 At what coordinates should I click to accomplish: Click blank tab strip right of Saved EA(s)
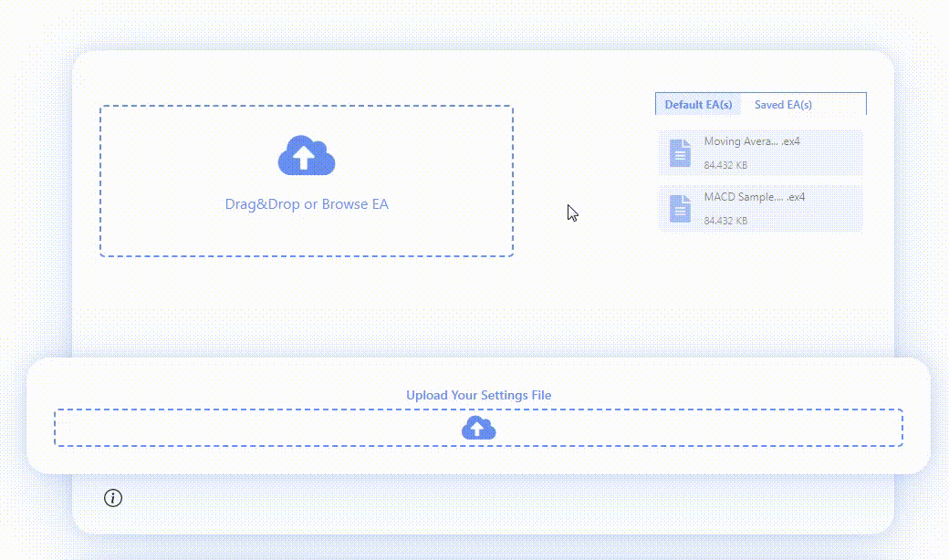point(841,105)
